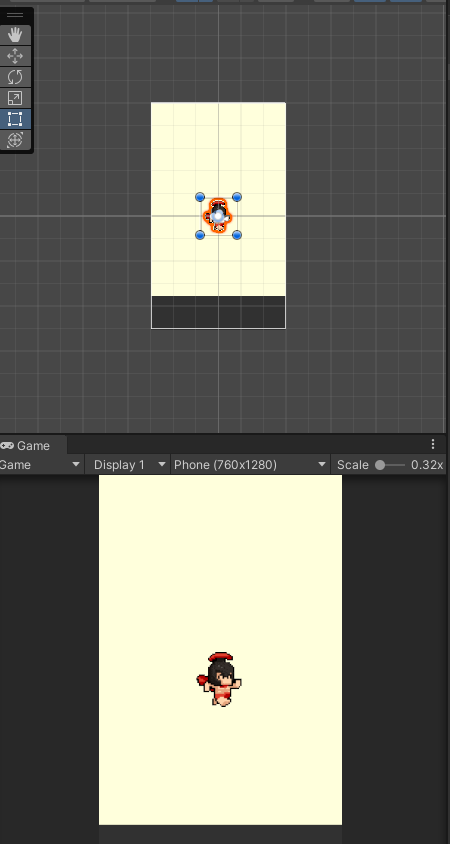Viewport: 450px width, 844px height.
Task: Switch to the Game tab
Action: (x=32, y=446)
